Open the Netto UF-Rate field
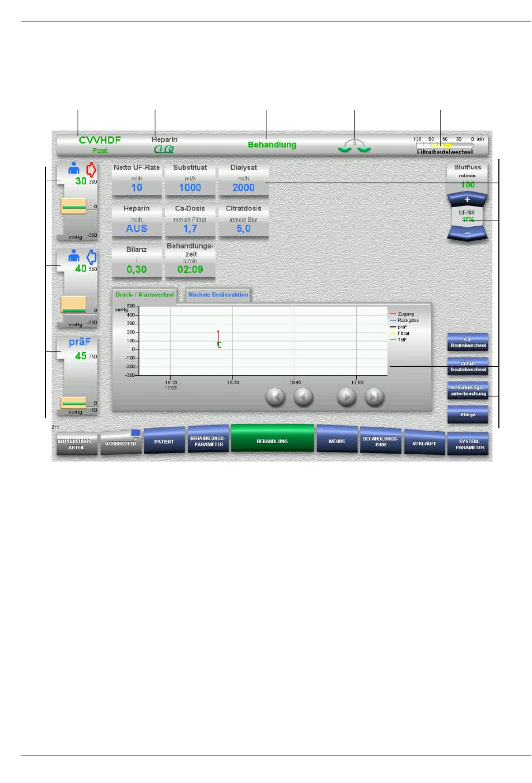Image resolution: width=532 pixels, height=783 pixels. coord(137,180)
